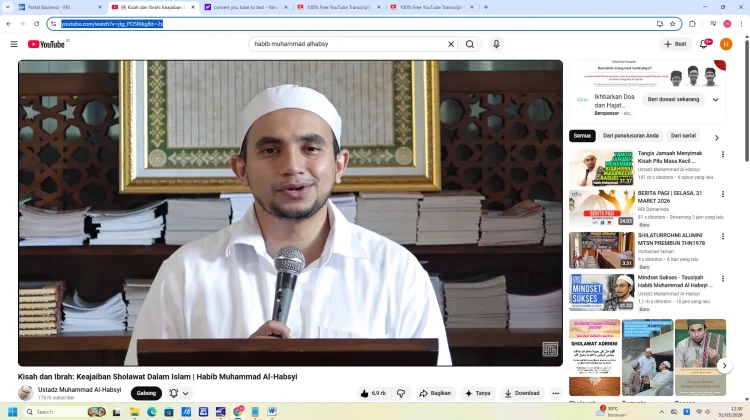Open a new browser tab
Image resolution: width=750 pixels, height=420 pixels.
tap(485, 7)
